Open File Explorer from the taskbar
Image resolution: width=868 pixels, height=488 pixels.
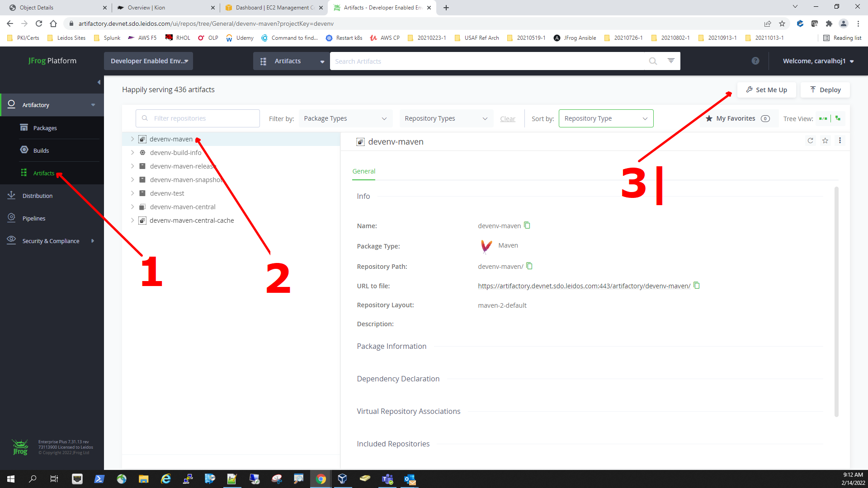tap(143, 479)
